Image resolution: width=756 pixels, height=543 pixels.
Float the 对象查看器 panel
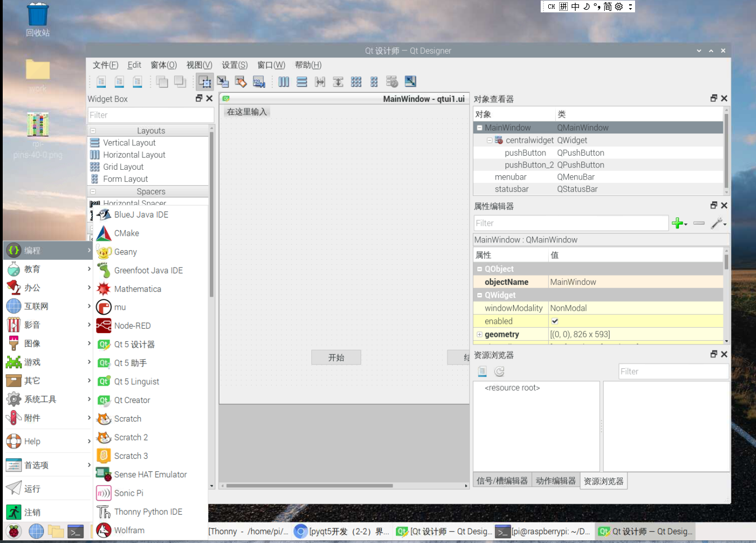click(x=714, y=98)
